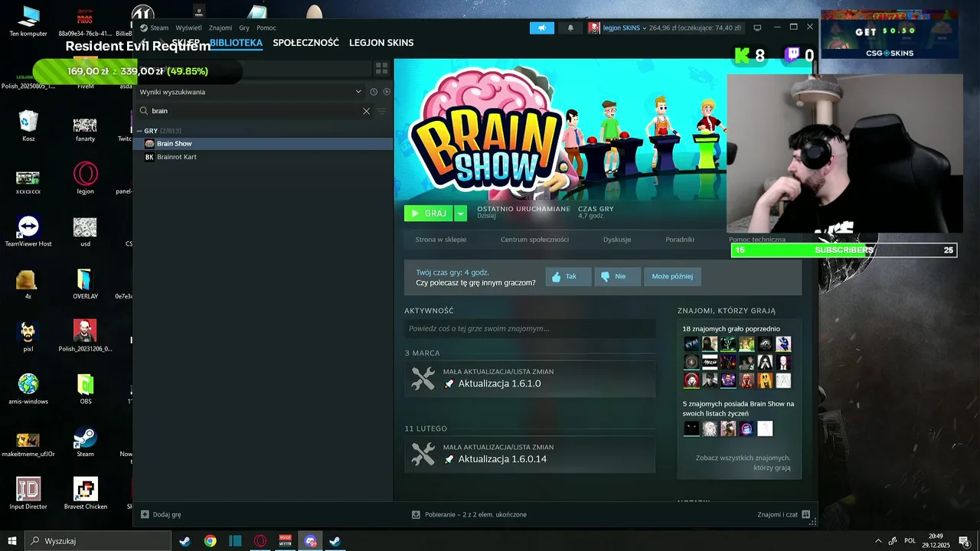
Task: Select Brainrot Kart in the game list
Action: tap(263, 157)
